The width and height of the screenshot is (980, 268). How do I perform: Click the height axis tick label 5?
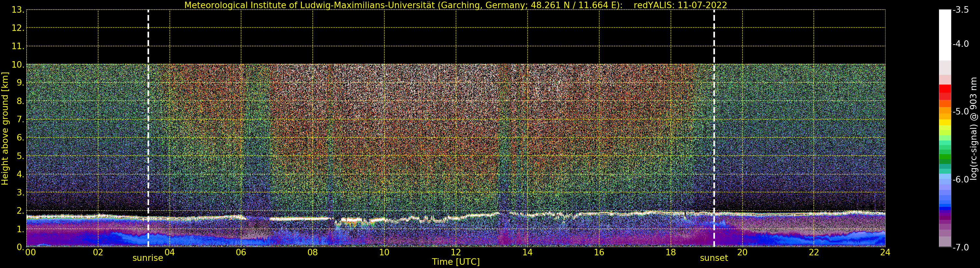coord(20,156)
